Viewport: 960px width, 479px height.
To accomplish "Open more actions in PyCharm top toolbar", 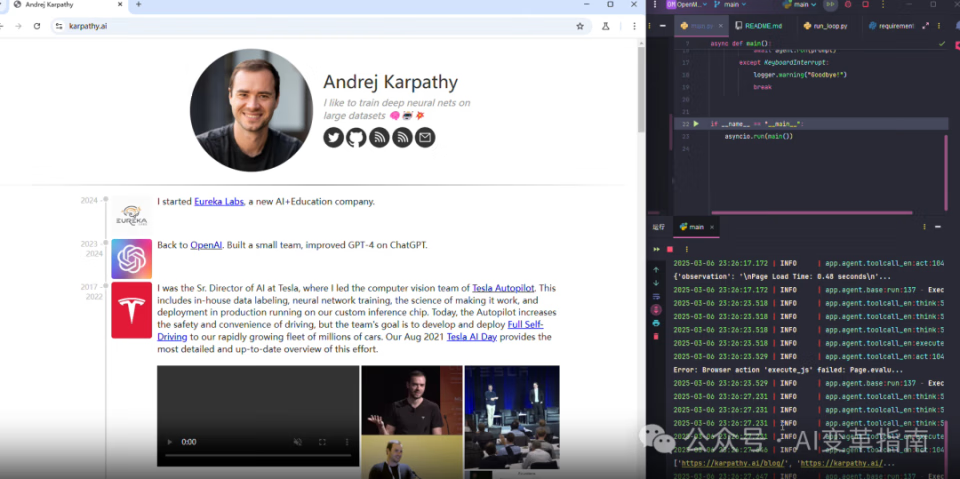I will [x=883, y=4].
